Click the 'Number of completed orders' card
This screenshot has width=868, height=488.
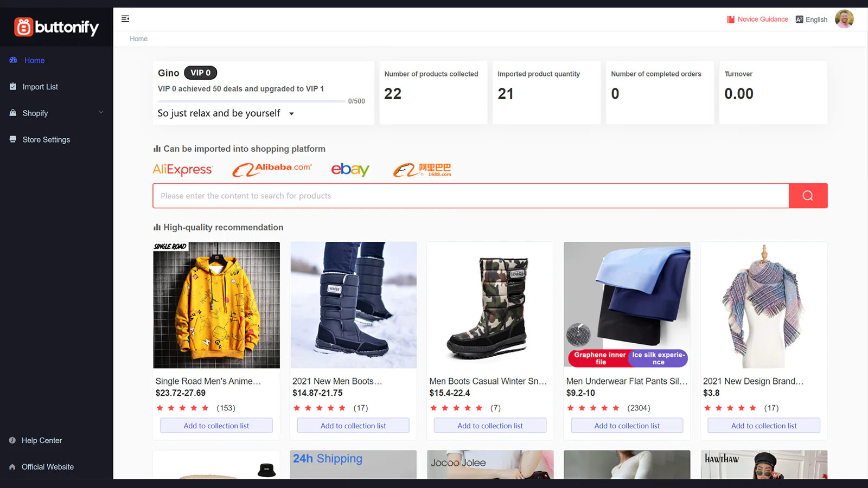point(660,93)
